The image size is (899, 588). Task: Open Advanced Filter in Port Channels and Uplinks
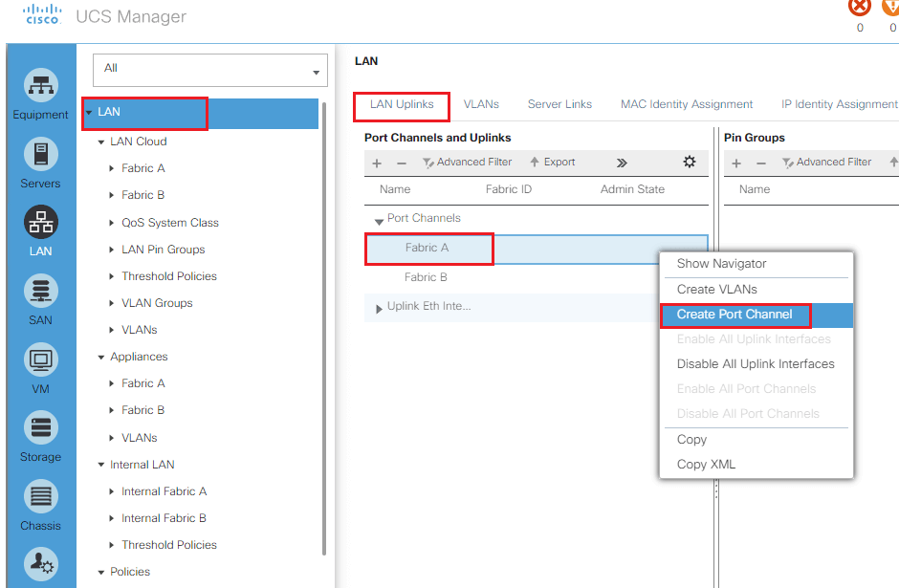point(468,163)
